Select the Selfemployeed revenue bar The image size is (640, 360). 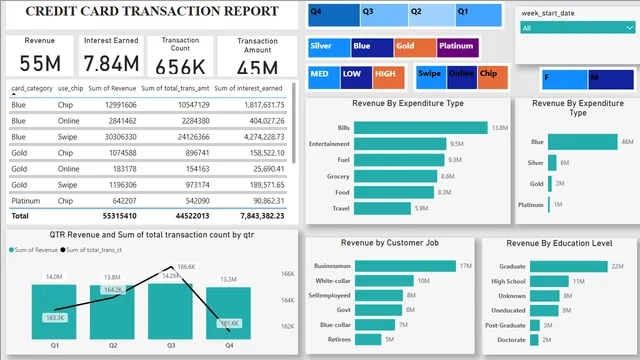point(379,295)
